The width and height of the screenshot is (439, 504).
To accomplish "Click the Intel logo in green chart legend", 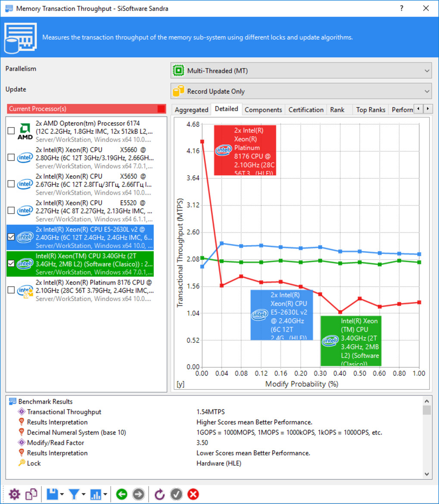I will click(x=330, y=340).
